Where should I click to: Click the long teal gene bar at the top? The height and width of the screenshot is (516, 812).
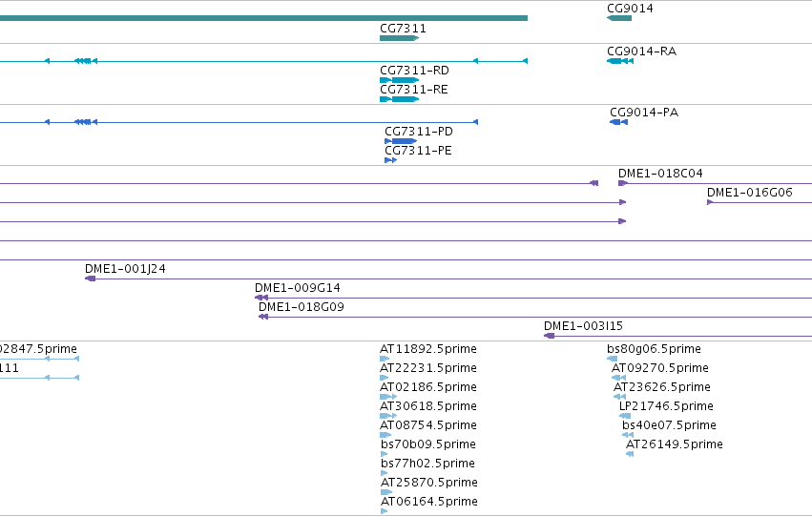(263, 18)
